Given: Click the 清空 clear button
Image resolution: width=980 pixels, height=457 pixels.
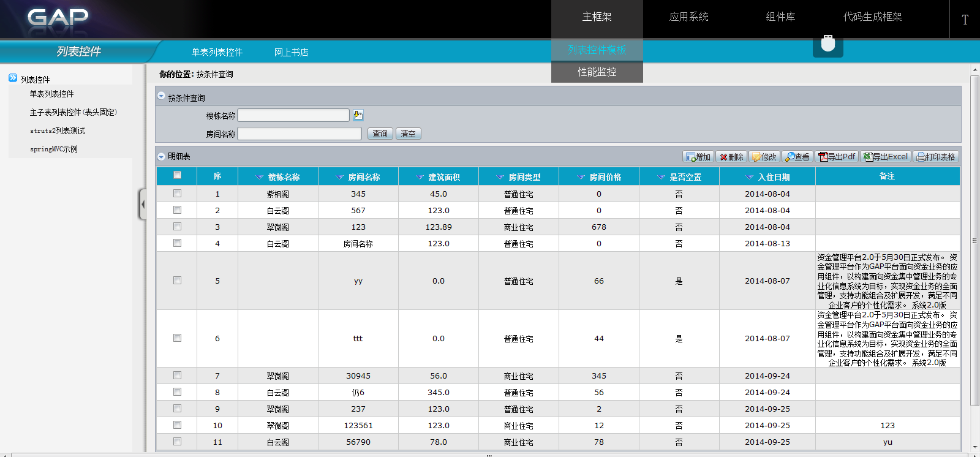Looking at the screenshot, I should point(409,134).
